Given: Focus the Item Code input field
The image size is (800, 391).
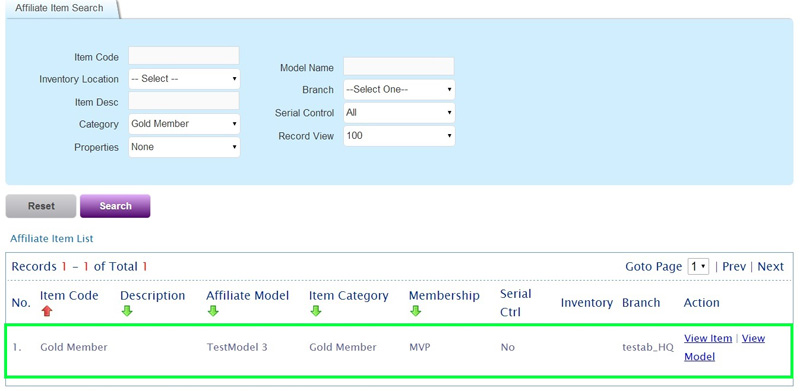Looking at the screenshot, I should tap(184, 56).
